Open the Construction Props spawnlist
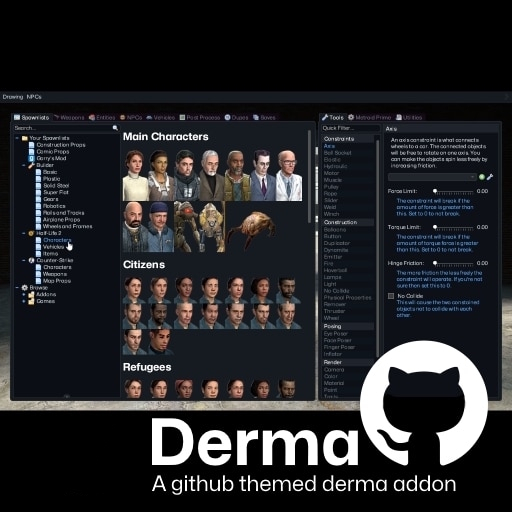512x512 pixels. pos(61,145)
